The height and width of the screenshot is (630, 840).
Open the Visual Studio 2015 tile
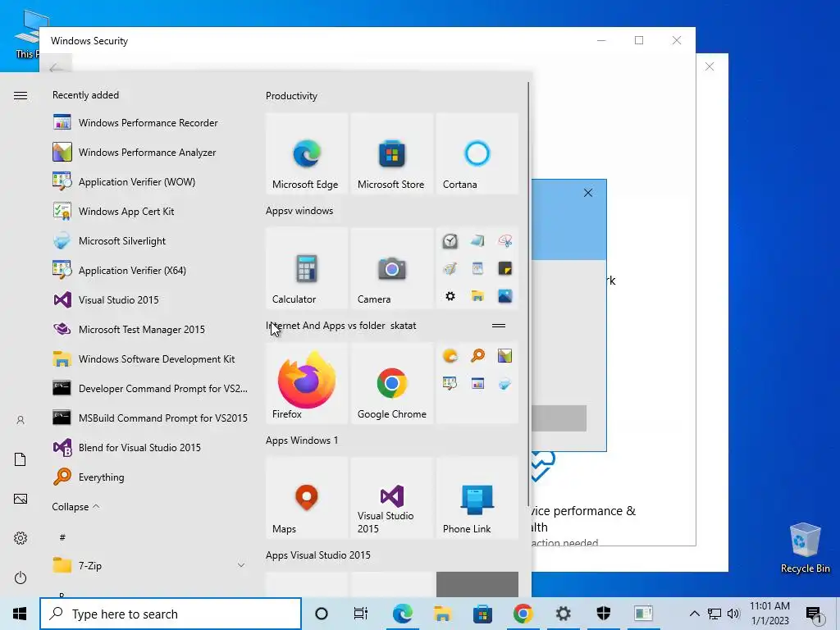click(391, 498)
